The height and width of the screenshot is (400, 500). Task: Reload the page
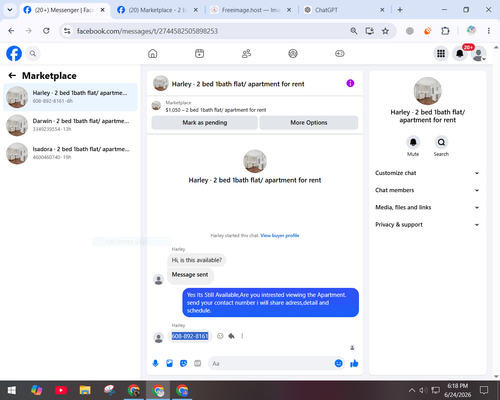[x=46, y=31]
